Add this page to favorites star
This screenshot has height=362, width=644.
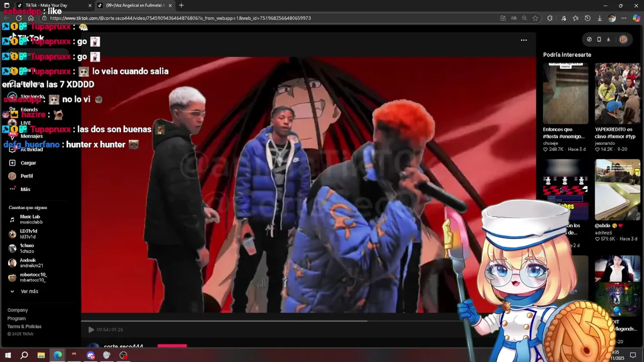point(535,18)
